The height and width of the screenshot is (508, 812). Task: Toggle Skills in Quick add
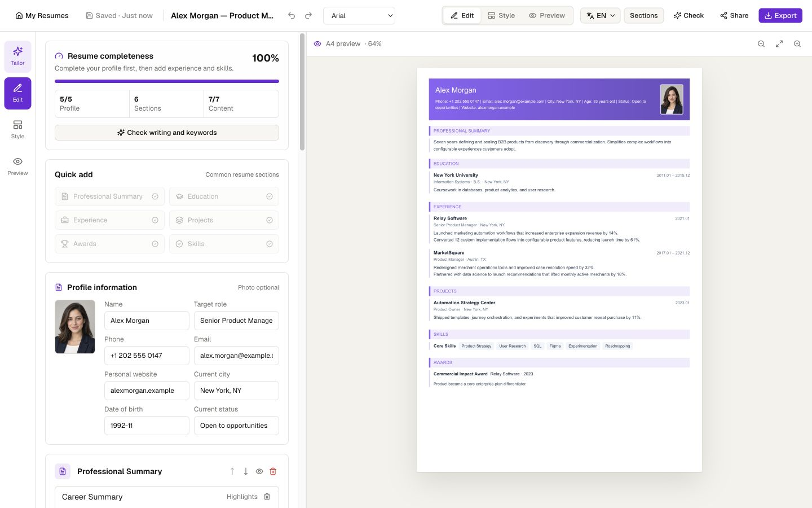[x=224, y=244]
